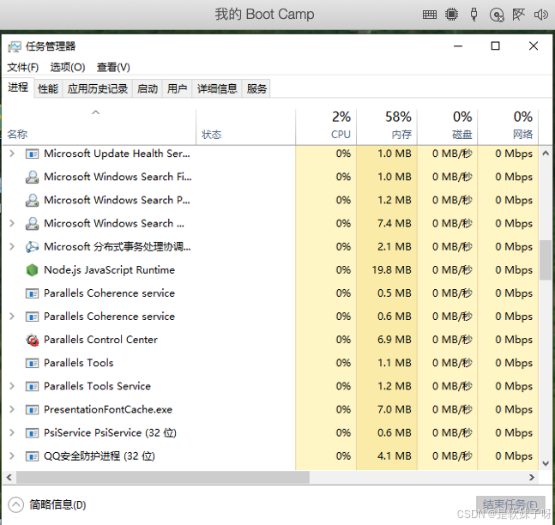Click the vertical scrollbar thumb

(x=546, y=260)
